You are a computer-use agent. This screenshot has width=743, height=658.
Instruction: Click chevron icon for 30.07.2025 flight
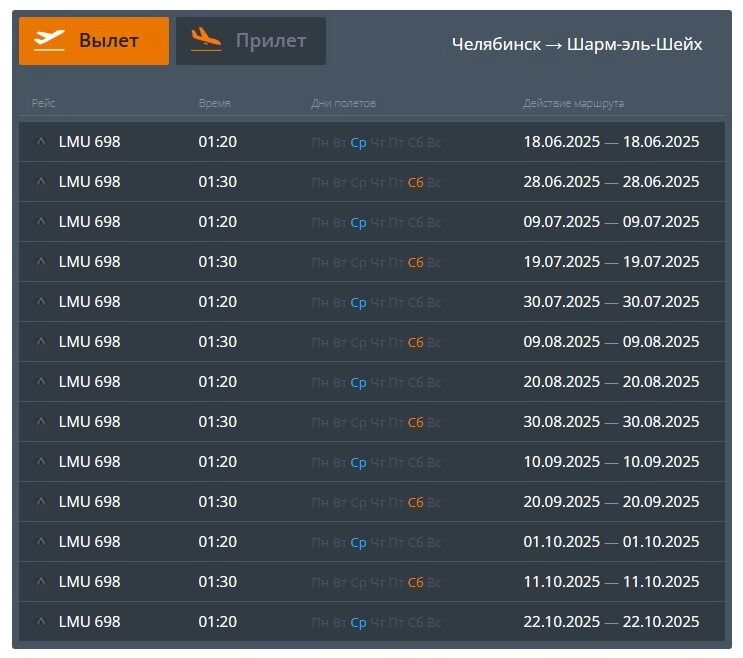(x=41, y=302)
